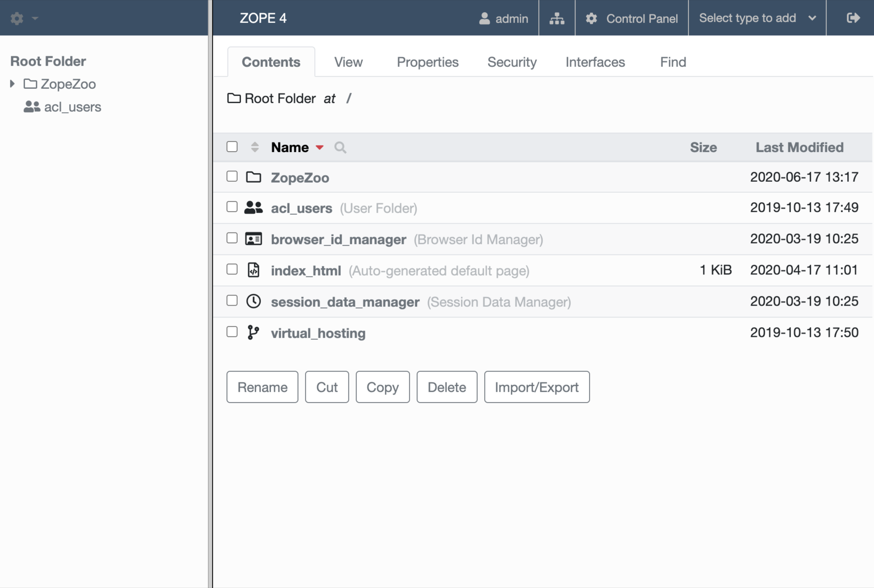Screen dimensions: 874x588
Task: Open the acl_users link in table
Action: coord(301,208)
